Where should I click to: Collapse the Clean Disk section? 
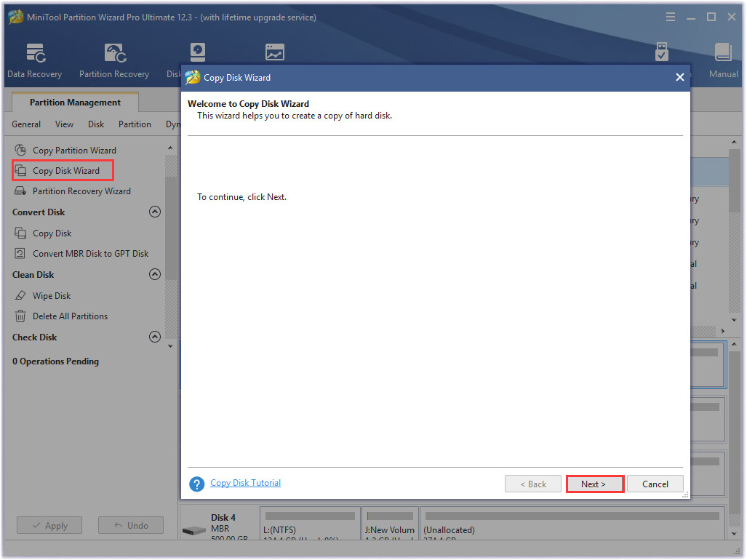(x=155, y=274)
